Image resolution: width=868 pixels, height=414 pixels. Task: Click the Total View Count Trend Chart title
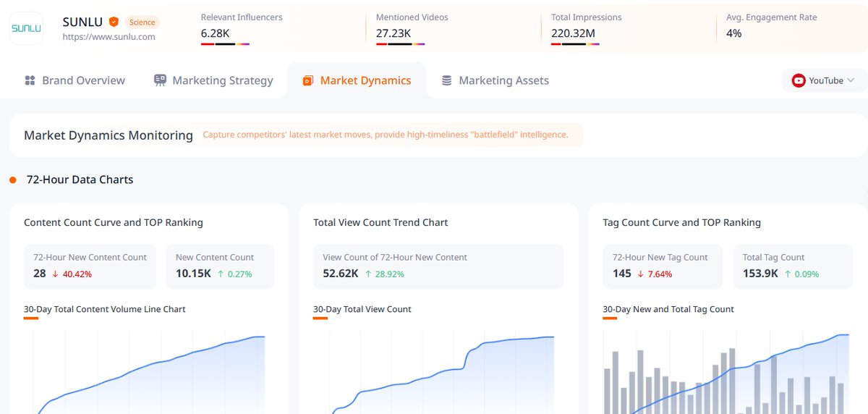coord(380,222)
